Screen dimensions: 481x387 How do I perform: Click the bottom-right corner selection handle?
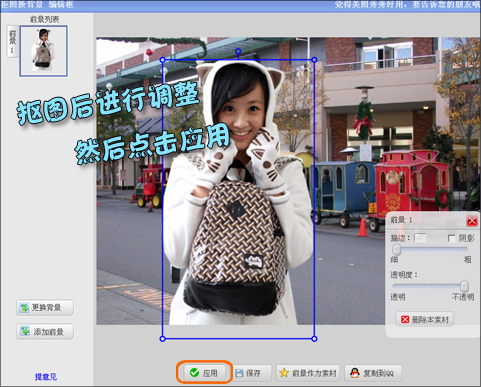coord(314,339)
